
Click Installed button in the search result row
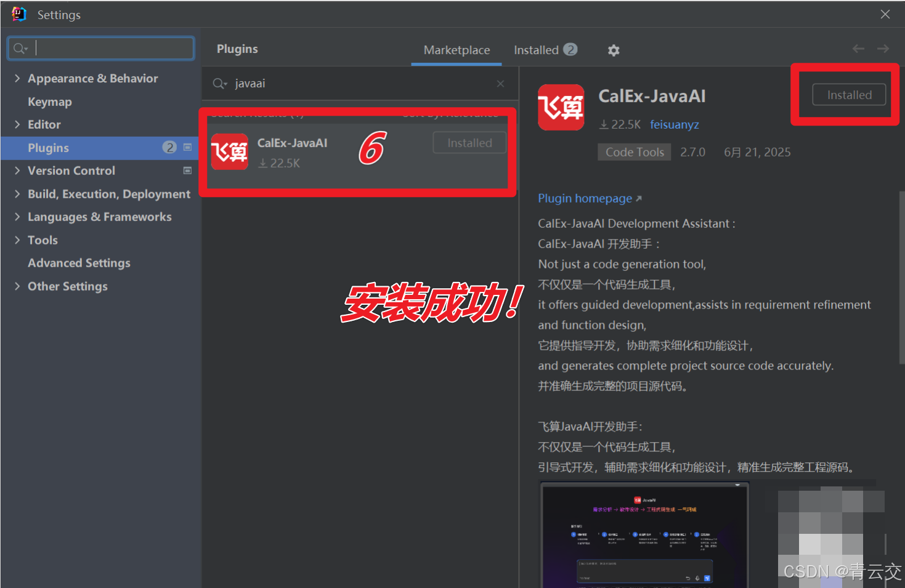[469, 143]
